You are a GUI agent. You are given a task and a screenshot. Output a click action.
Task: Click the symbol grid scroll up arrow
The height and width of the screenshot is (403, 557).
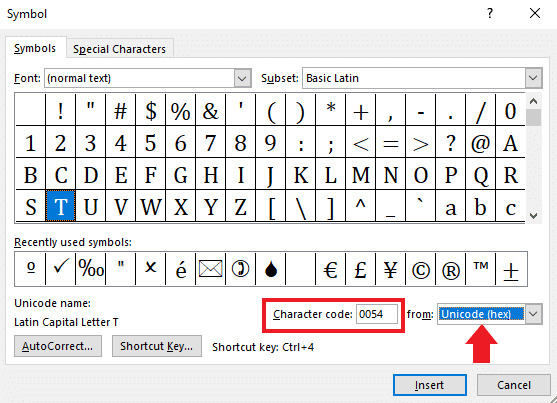[x=533, y=101]
